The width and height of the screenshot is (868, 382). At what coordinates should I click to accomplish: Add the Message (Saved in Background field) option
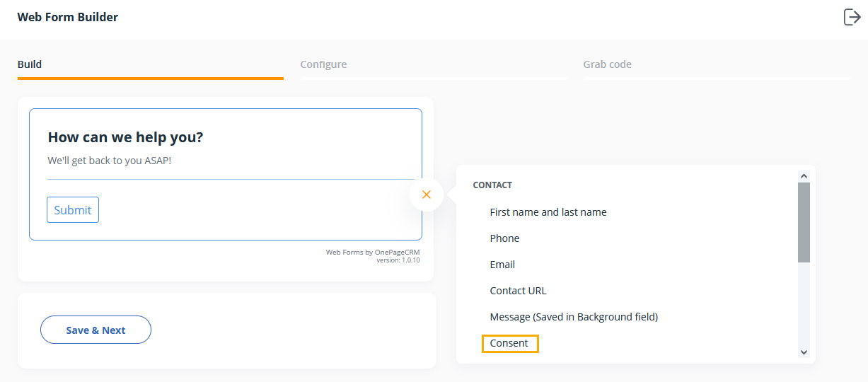574,317
